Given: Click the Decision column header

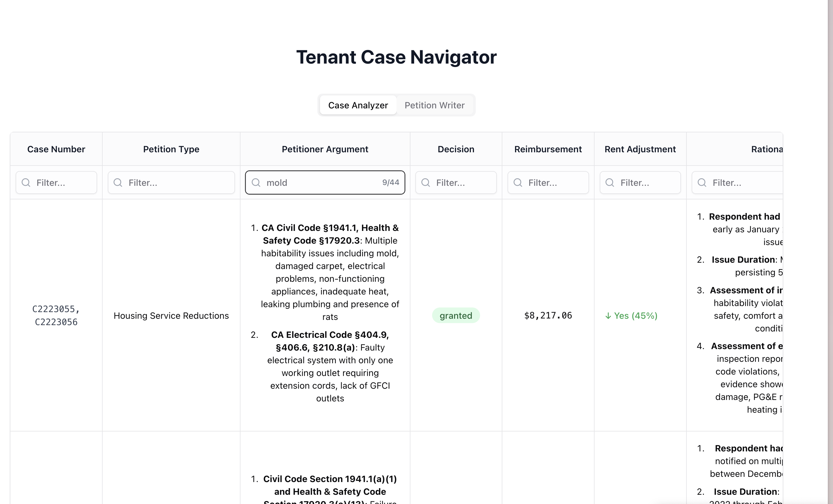Looking at the screenshot, I should pos(456,149).
